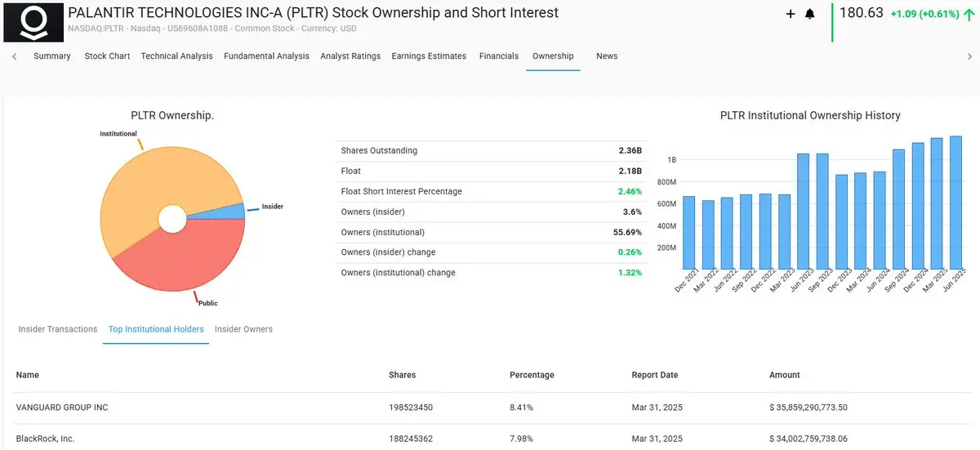Click Vanguard share count 198523450
The image size is (980, 450).
pyautogui.click(x=411, y=407)
